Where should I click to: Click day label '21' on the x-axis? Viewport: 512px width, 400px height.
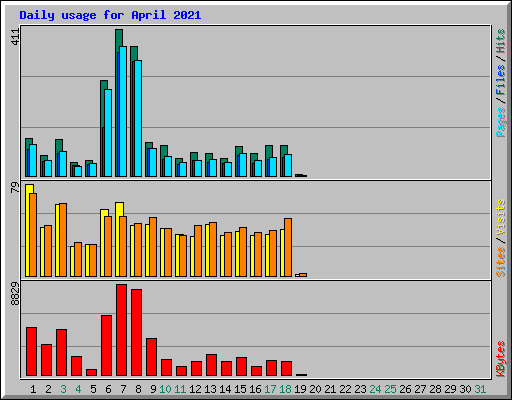point(330,389)
